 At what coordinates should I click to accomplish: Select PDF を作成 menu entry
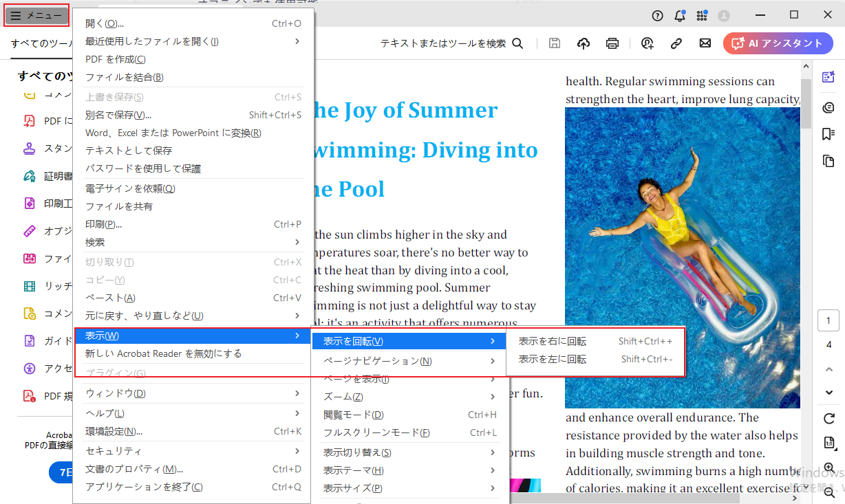pos(193,59)
